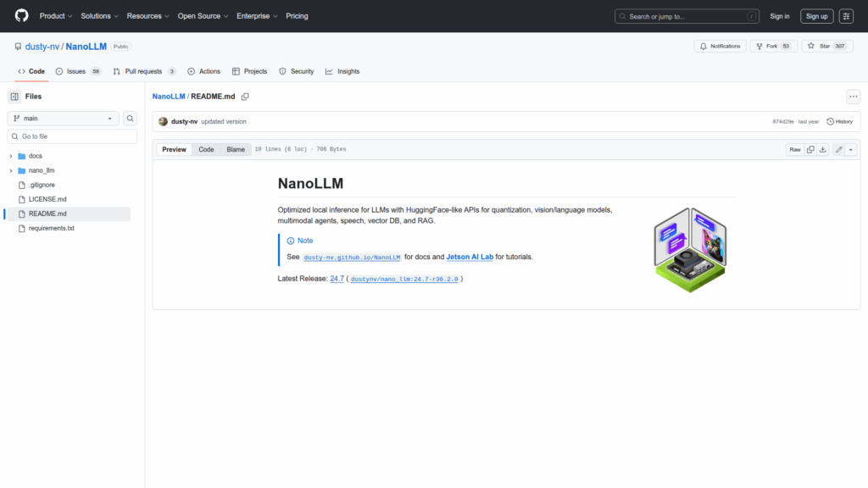Go to the Pull requests tab

click(142, 71)
